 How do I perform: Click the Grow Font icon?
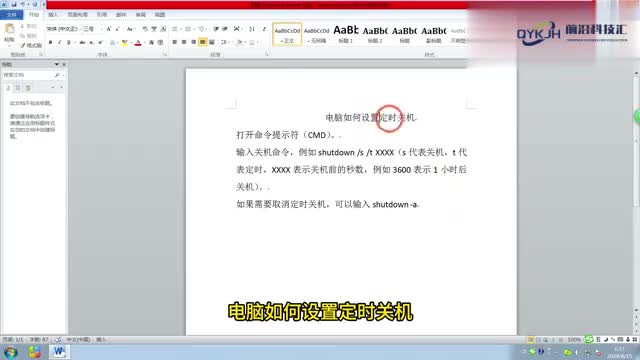coord(109,29)
